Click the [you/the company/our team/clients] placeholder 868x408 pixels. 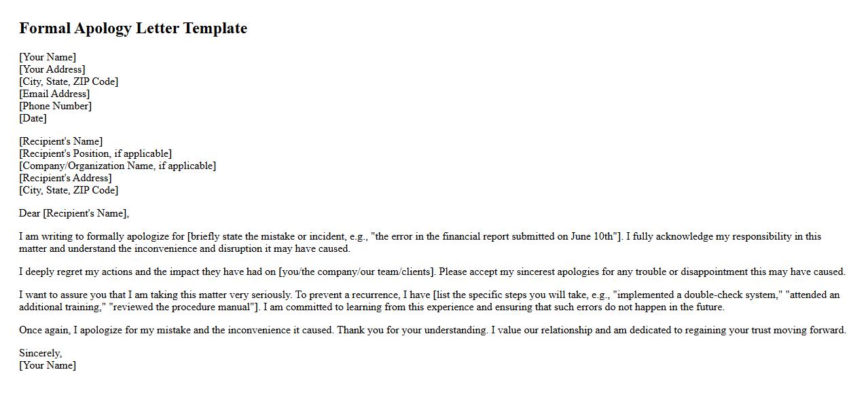tap(357, 272)
